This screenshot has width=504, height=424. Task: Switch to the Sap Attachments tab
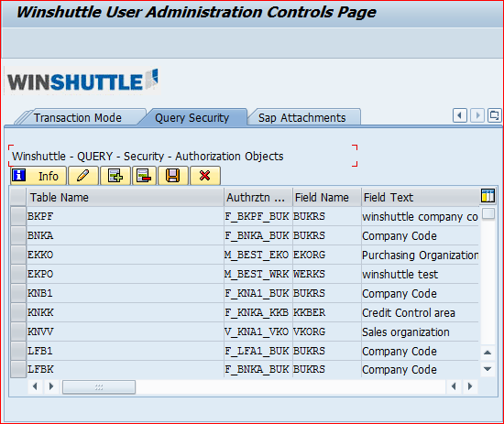302,117
